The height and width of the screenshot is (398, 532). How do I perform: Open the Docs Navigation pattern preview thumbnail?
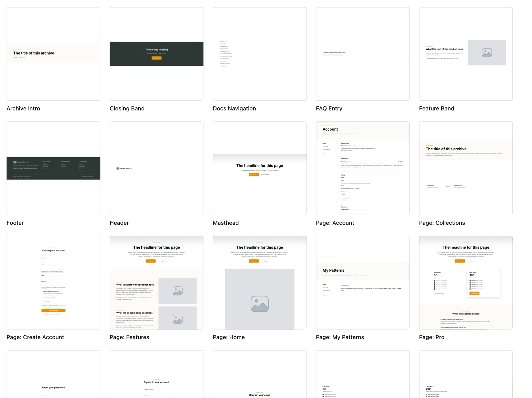coord(259,54)
